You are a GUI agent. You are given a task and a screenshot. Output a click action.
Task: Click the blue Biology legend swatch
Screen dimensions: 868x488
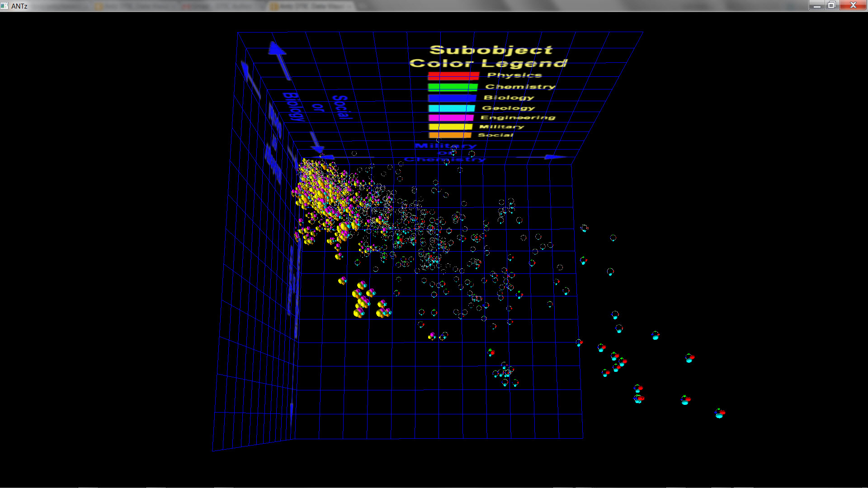point(452,98)
